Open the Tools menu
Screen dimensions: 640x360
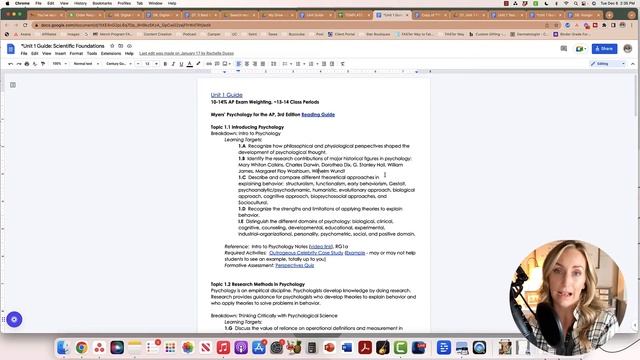pos(92,53)
